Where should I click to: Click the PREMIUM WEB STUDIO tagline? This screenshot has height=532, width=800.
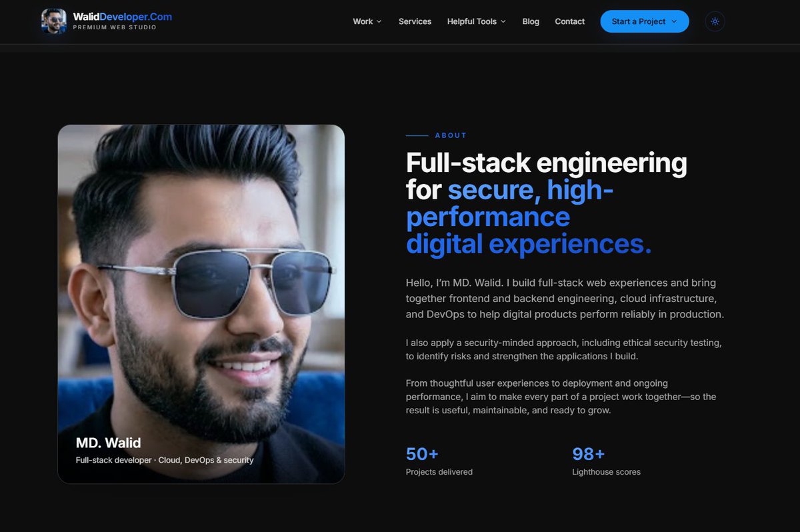click(x=115, y=28)
